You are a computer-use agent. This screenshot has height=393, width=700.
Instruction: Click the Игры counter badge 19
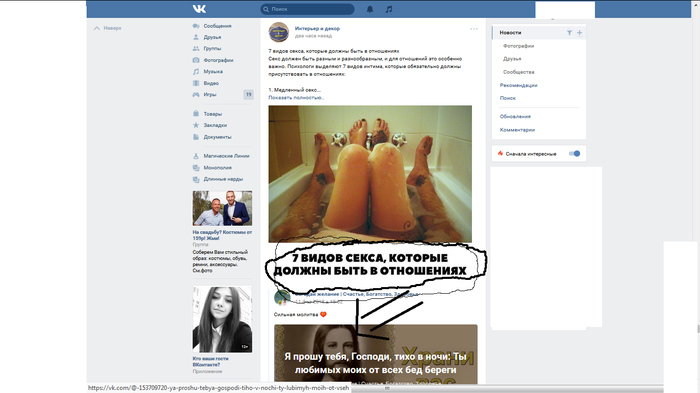coord(248,94)
